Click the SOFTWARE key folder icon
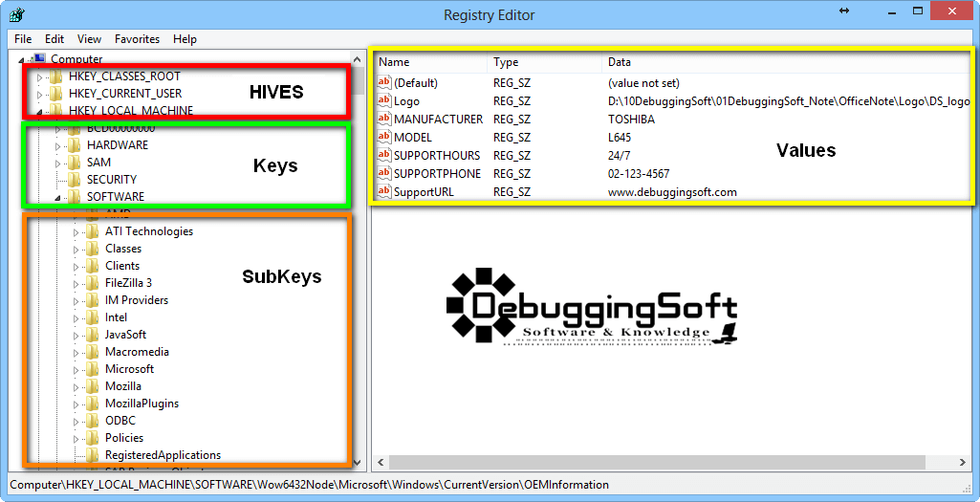The width and height of the screenshot is (980, 502). (75, 197)
